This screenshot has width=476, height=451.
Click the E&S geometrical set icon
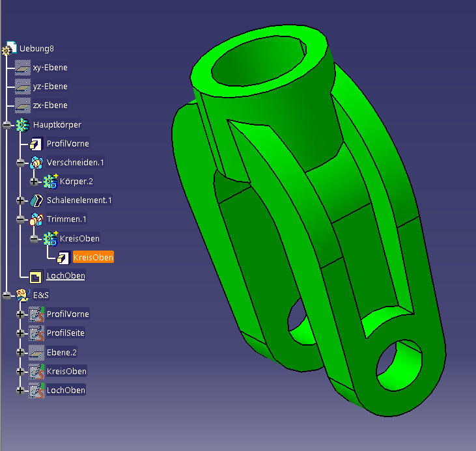(23, 295)
